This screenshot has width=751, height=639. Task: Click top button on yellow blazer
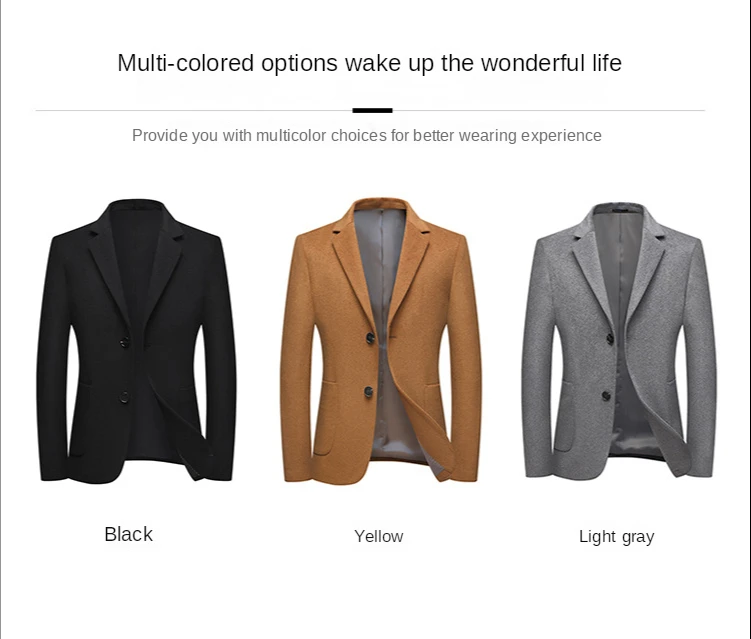370,338
